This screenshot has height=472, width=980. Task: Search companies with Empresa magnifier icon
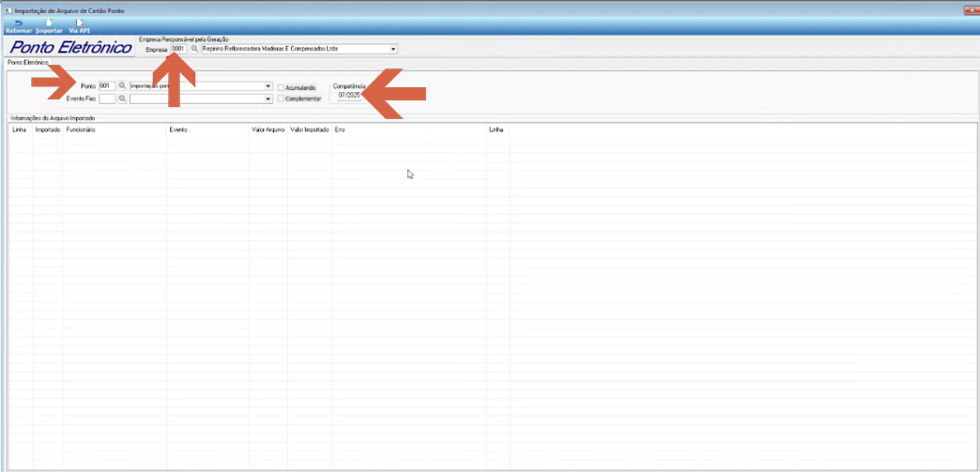coord(194,49)
